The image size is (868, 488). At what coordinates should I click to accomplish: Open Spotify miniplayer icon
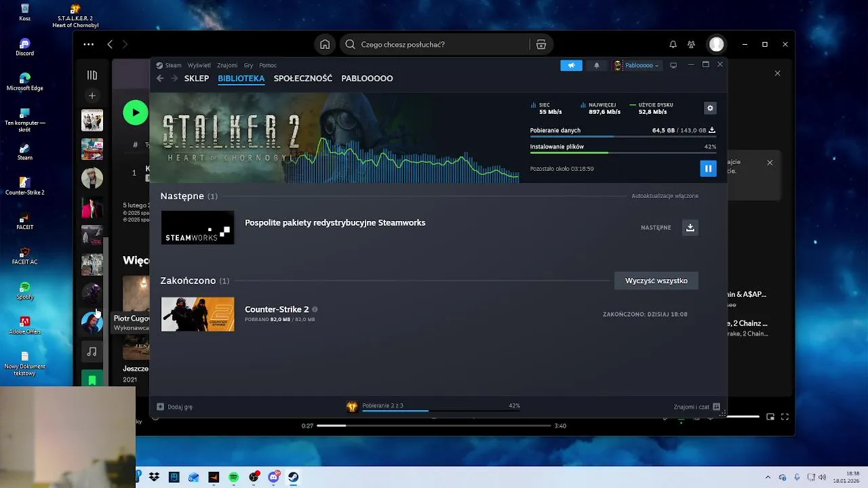[x=770, y=417]
